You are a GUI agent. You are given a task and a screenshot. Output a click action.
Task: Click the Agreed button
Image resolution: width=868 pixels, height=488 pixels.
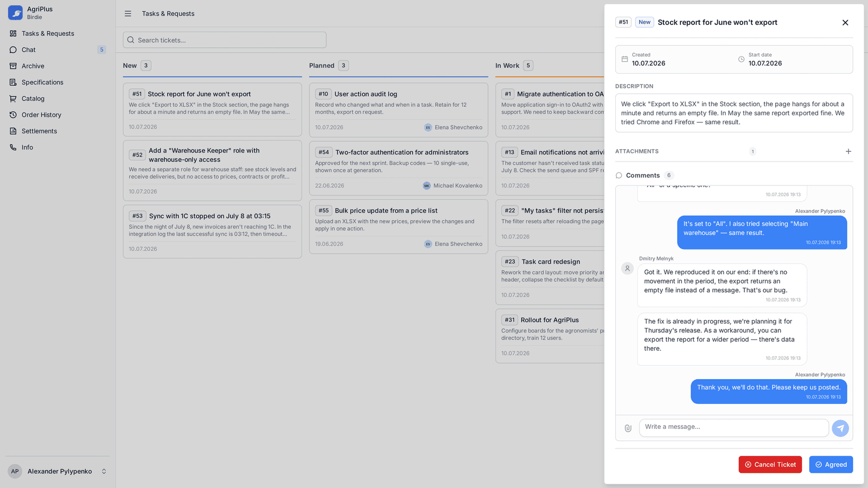(x=831, y=465)
